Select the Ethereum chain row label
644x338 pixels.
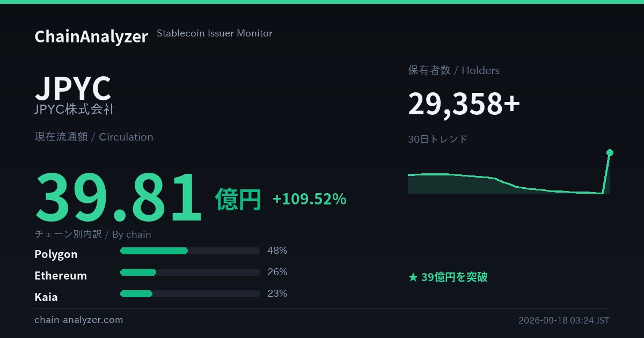click(x=61, y=276)
